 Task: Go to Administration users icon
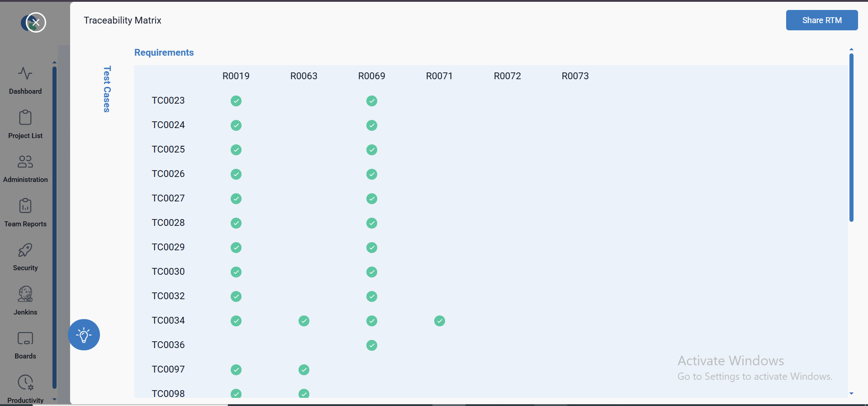(25, 162)
